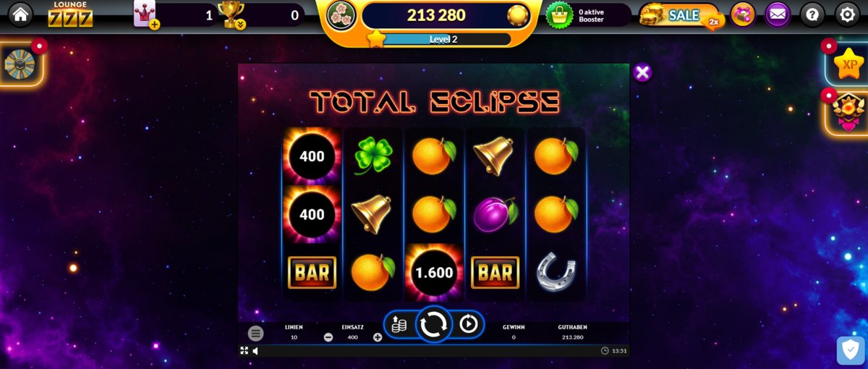The height and width of the screenshot is (369, 868).
Task: Go to the home lobby icon
Action: click(20, 14)
